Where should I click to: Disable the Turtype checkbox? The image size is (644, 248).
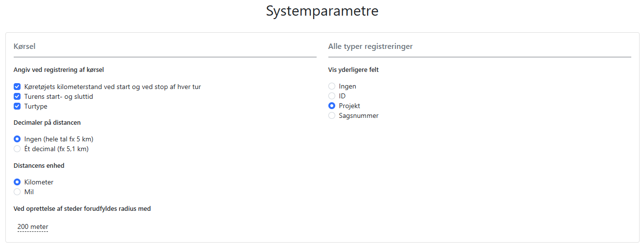[17, 106]
